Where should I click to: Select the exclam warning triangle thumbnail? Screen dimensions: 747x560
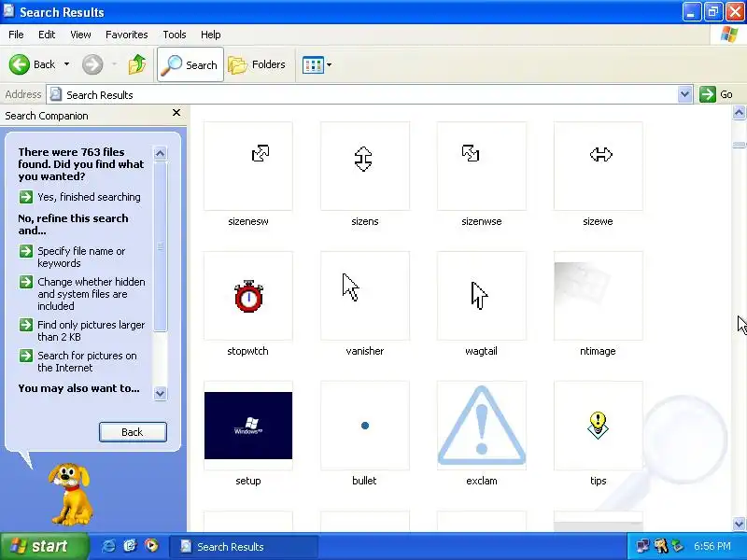482,426
